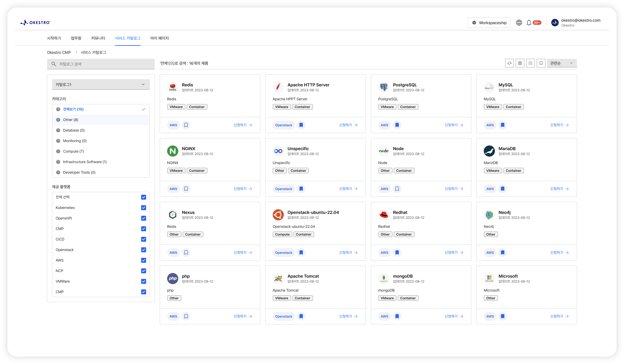The width and height of the screenshot is (624, 364).
Task: Select the Other (8) category
Action: [101, 120]
